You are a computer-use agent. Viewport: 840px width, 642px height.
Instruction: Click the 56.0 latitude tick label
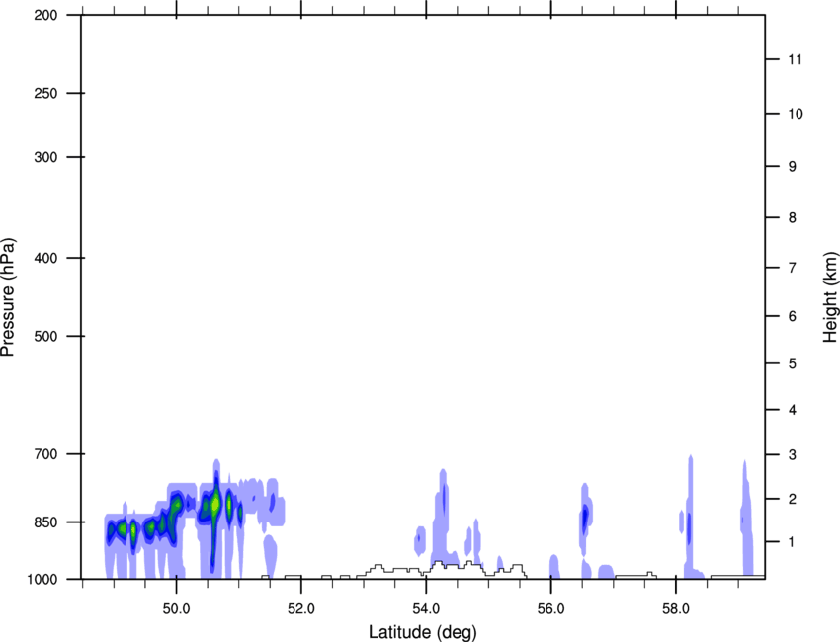tap(551, 609)
